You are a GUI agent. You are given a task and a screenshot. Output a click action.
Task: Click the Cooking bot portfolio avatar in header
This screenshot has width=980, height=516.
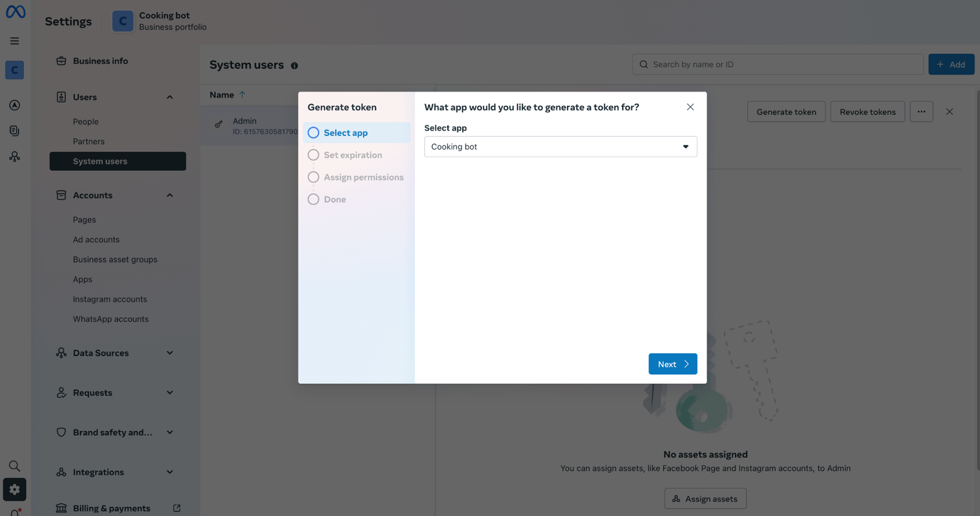coord(123,21)
